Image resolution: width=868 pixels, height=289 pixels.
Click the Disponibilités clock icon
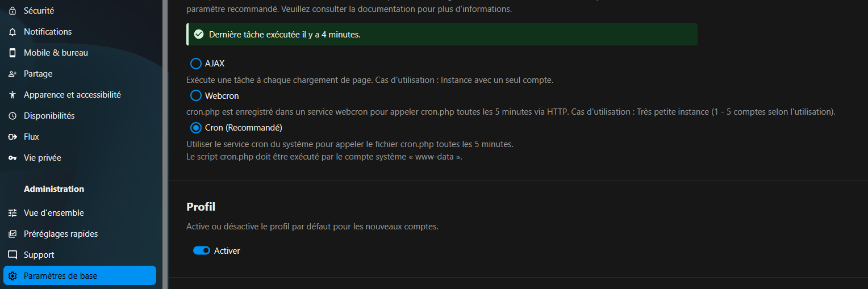(12, 116)
